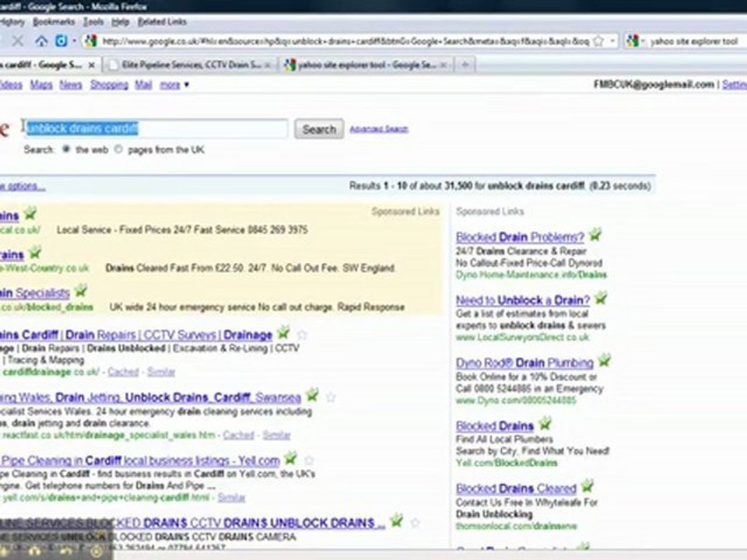Bookmark this page with address bar star
This screenshot has width=747, height=560.
(598, 41)
